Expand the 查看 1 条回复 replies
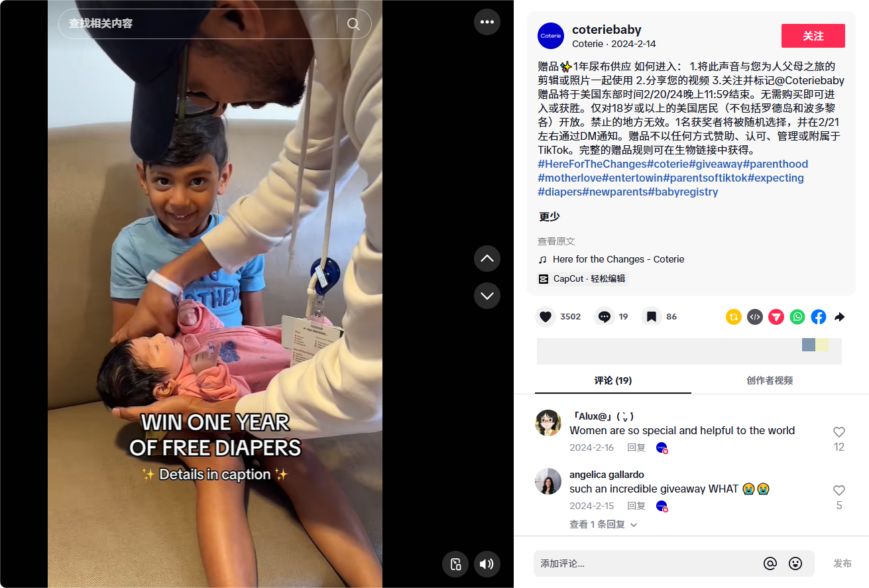The height and width of the screenshot is (588, 869). (603, 524)
